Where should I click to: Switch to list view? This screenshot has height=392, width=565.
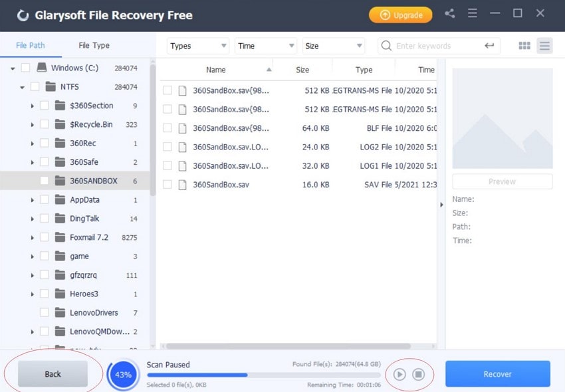click(x=544, y=46)
